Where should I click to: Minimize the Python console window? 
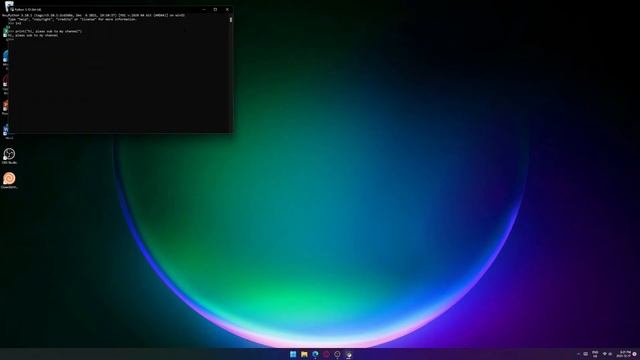[204, 9]
